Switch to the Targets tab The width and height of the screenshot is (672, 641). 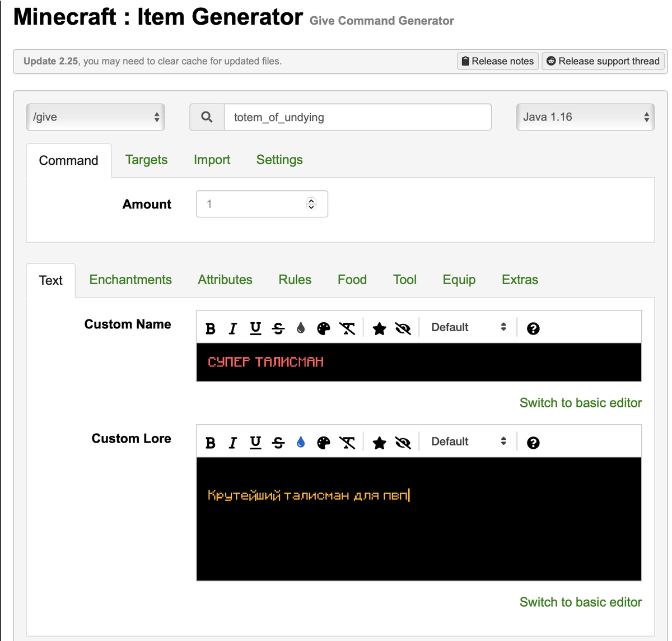[x=146, y=160]
